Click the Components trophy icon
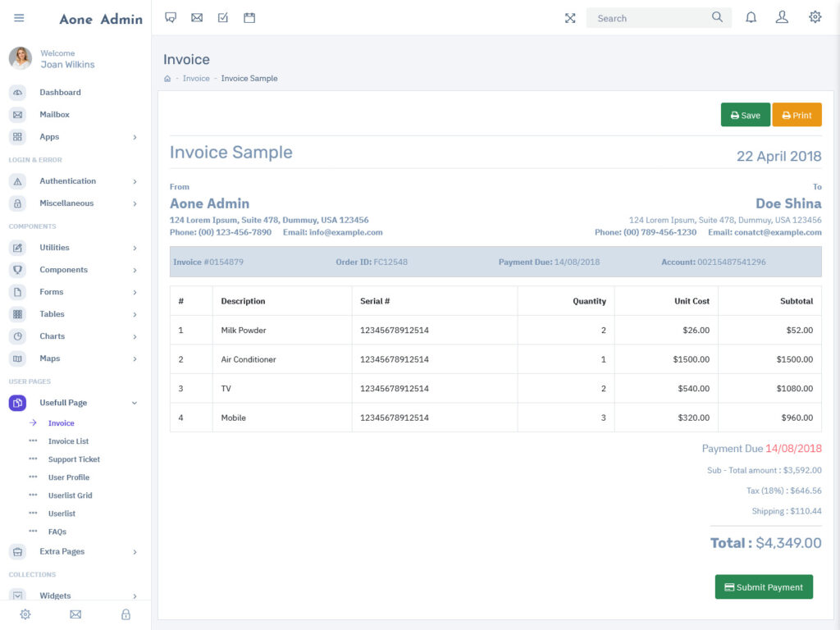Image resolution: width=840 pixels, height=630 pixels. pyautogui.click(x=18, y=270)
